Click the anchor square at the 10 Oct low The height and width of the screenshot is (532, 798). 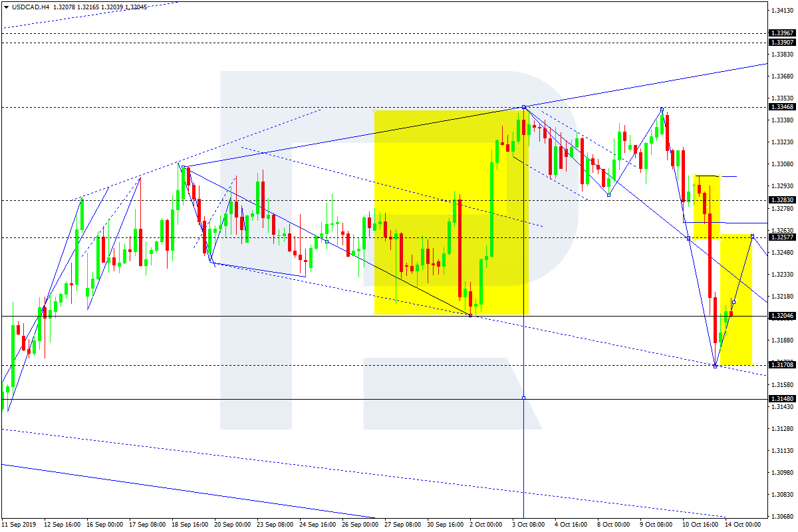(x=716, y=365)
